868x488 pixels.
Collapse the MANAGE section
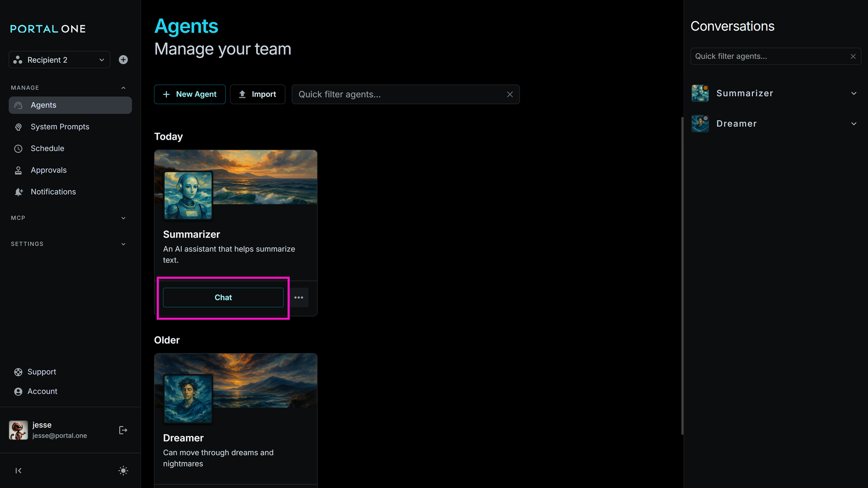[123, 88]
